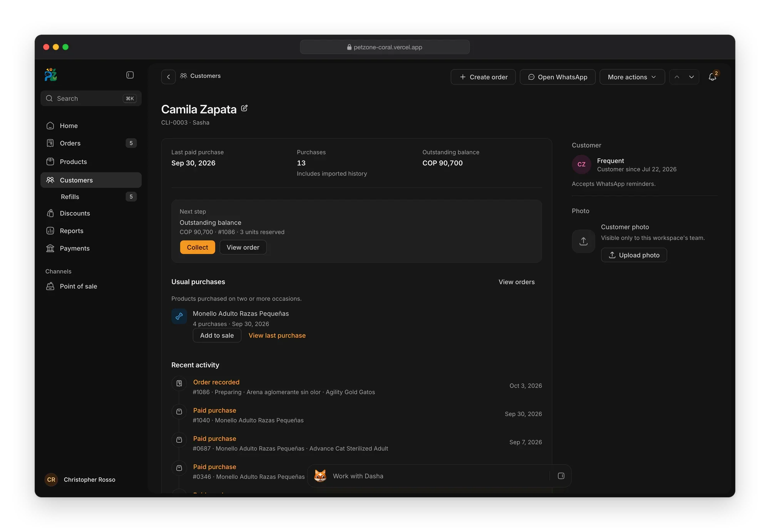Open View orders link
Screen dimensions: 770x532
[x=517, y=282]
